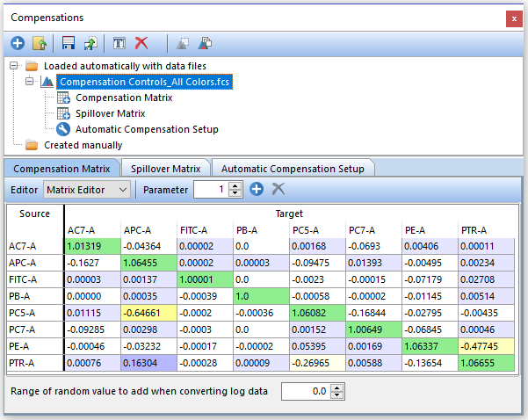Click the blue plus icon beside Parameter
Screen dimensions: 528x420
point(257,189)
